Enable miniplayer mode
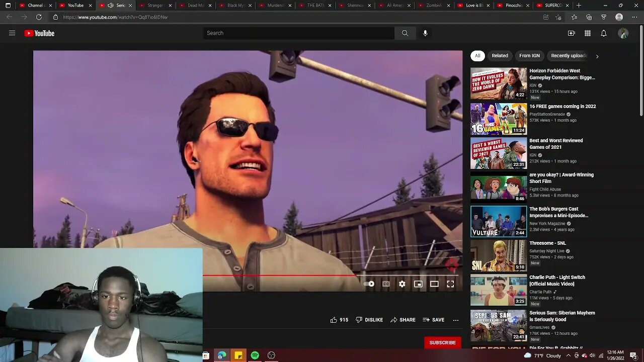The height and width of the screenshot is (362, 644). coord(418,284)
